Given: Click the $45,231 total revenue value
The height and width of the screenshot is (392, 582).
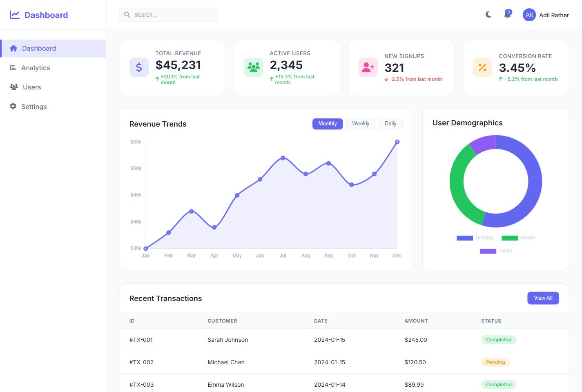Looking at the screenshot, I should [x=178, y=65].
